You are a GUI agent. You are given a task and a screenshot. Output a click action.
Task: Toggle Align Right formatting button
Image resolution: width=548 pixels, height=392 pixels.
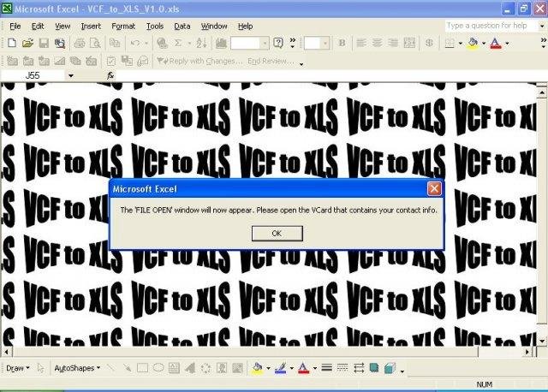(392, 43)
